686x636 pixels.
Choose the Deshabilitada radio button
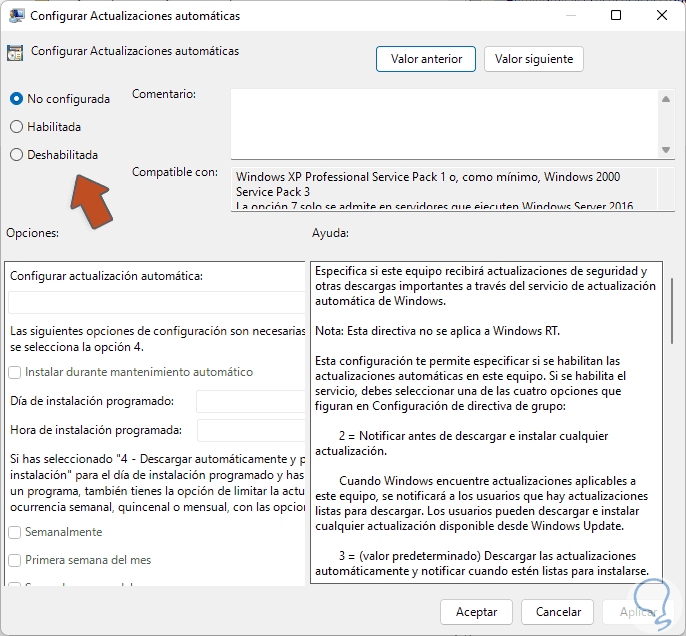point(16,155)
